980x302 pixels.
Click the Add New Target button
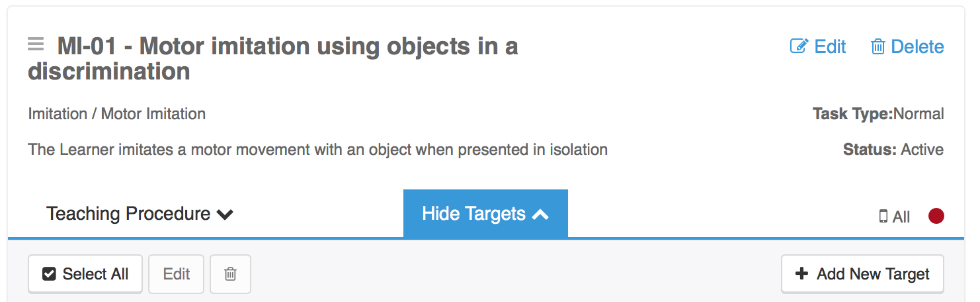tap(862, 274)
